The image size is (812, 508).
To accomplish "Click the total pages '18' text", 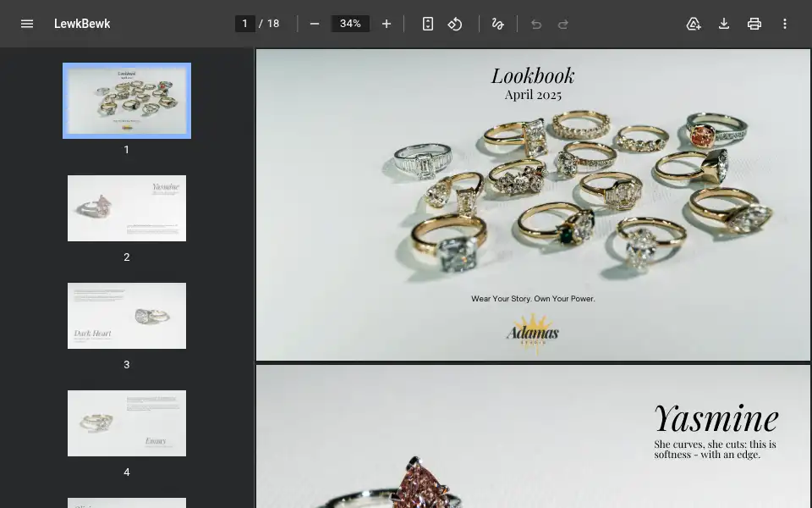I will point(273,24).
